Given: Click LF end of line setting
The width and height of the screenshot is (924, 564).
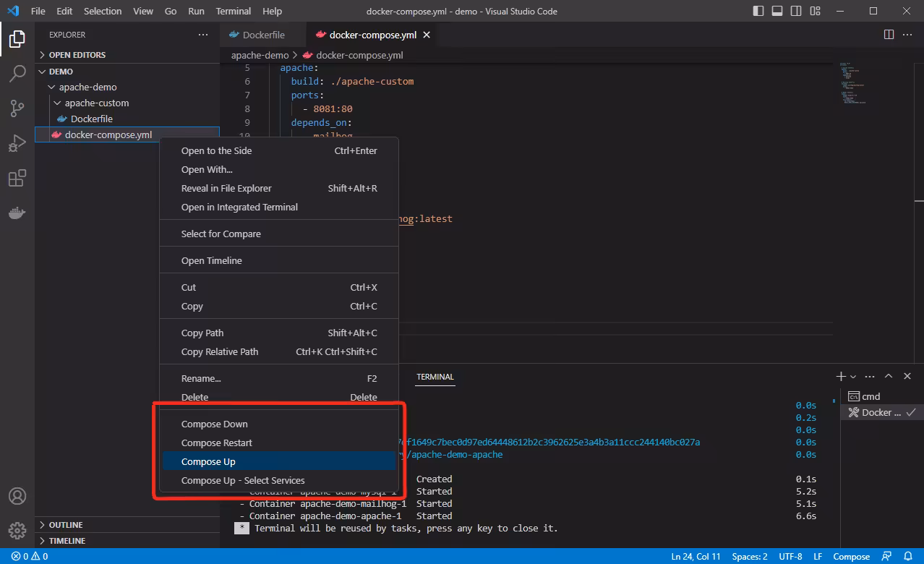Looking at the screenshot, I should coord(818,557).
